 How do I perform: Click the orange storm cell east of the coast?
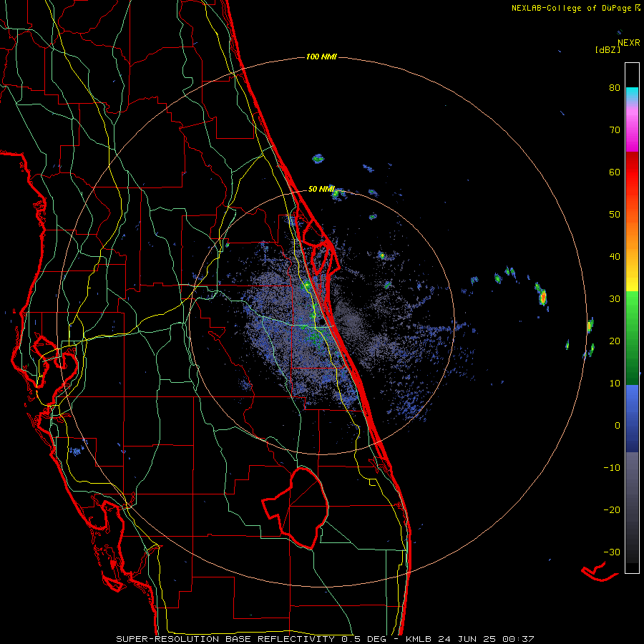tap(543, 296)
